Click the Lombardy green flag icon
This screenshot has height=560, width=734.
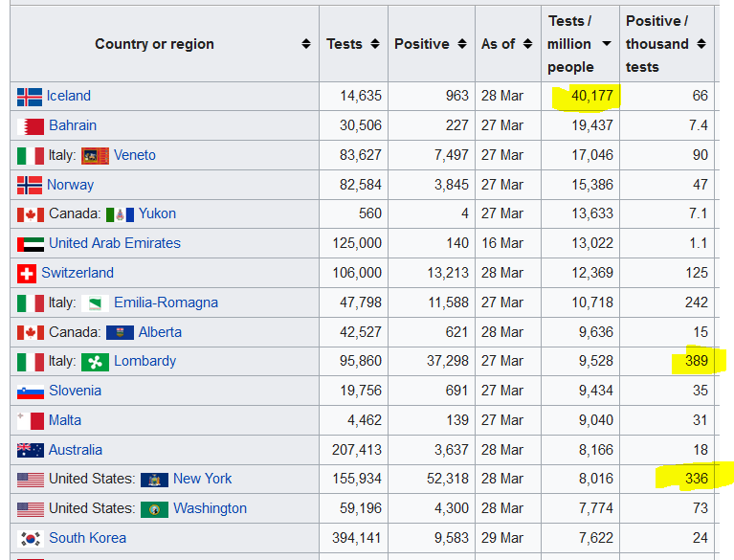pos(95,362)
